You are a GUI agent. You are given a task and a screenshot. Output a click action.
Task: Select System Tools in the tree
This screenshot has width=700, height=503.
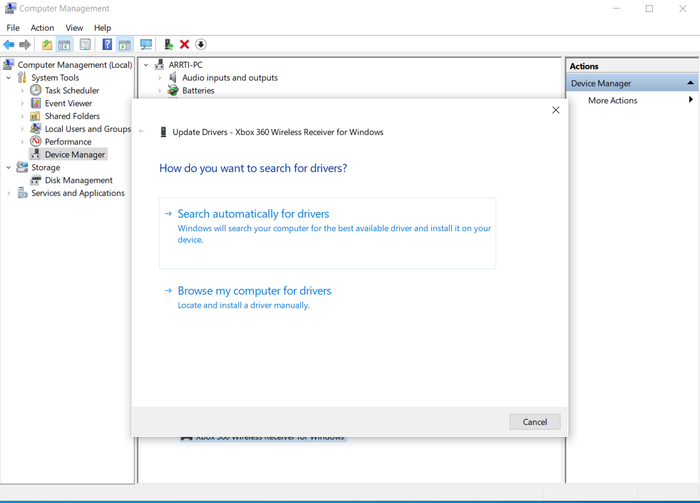click(55, 78)
